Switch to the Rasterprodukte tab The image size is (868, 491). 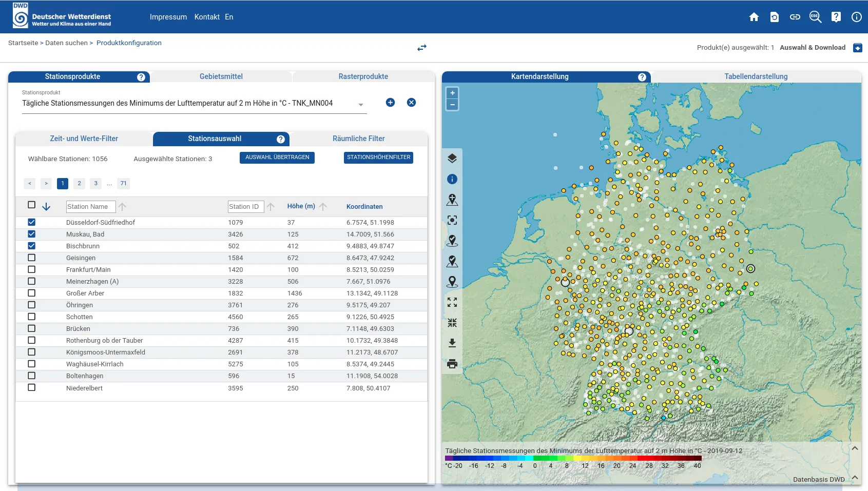[363, 76]
